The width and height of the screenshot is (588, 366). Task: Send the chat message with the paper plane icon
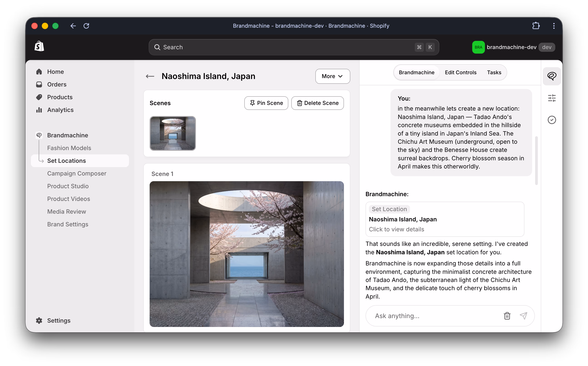524,316
